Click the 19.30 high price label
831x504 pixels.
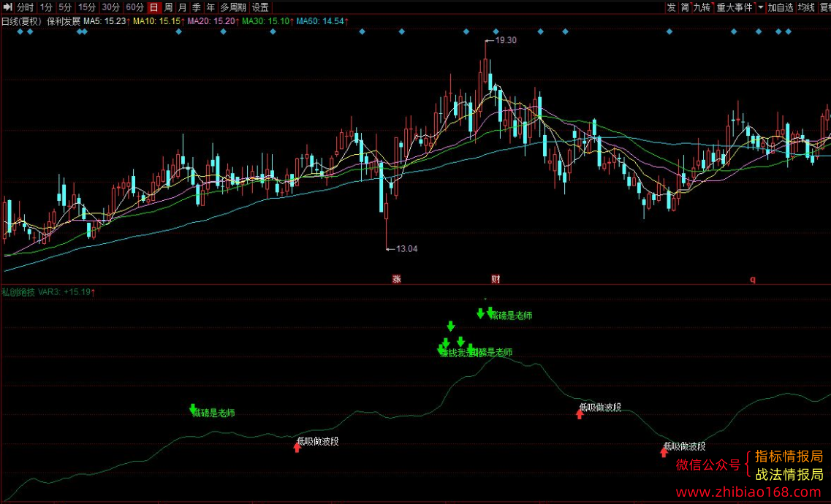(506, 40)
